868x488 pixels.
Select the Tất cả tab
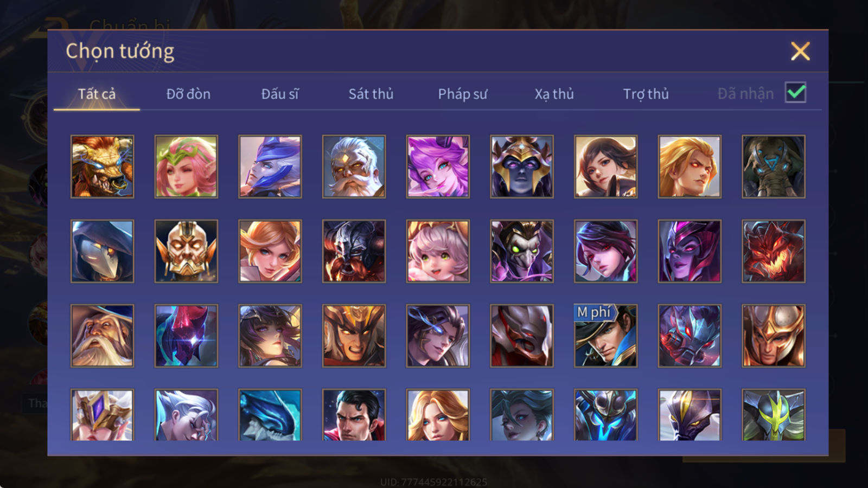coord(97,94)
